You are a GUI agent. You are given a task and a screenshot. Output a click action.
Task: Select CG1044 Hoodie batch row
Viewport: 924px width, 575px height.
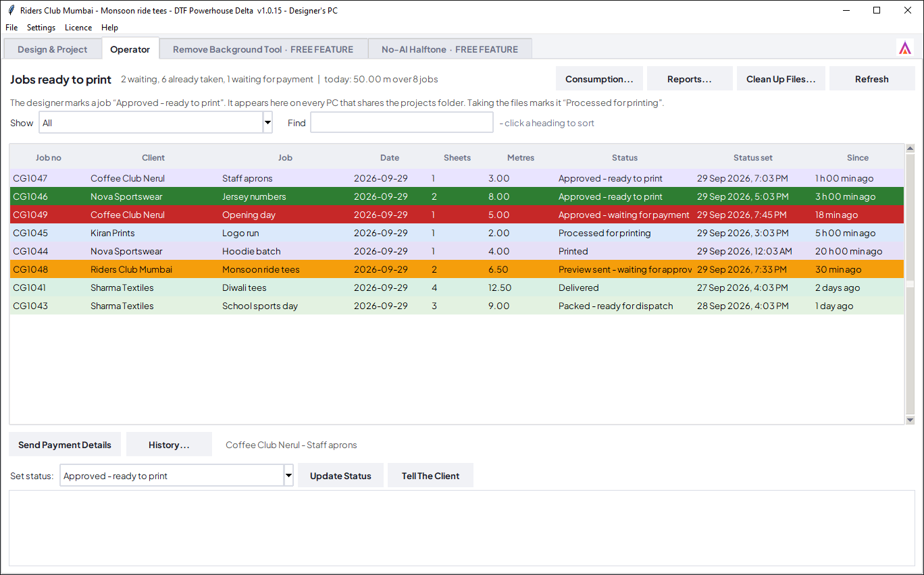[457, 252]
